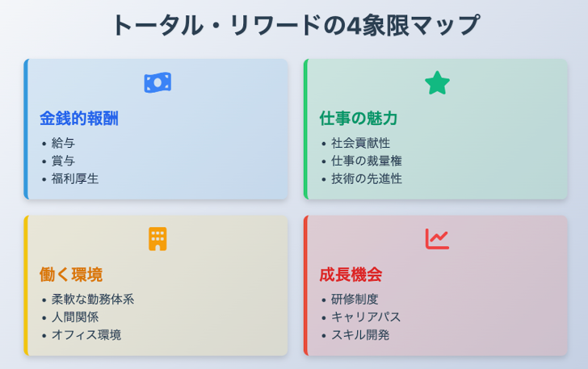Click the 柔軟な勤務体系 list item
588x369 pixels.
click(93, 299)
